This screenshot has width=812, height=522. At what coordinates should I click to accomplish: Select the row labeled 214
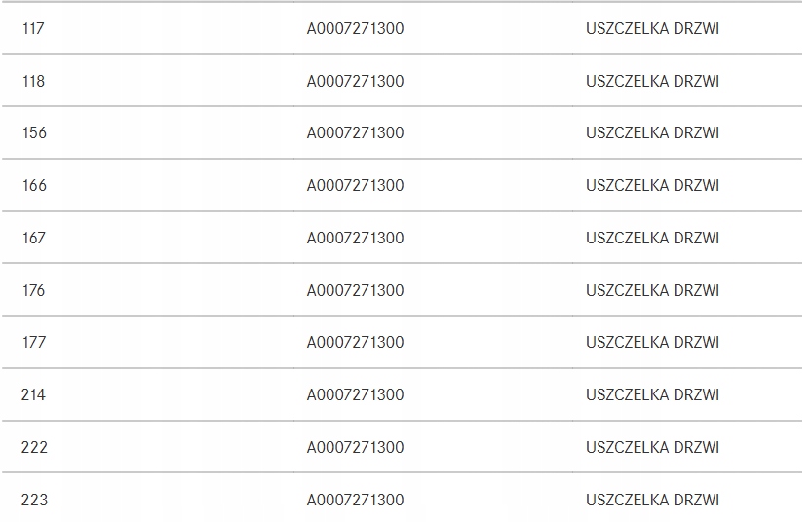point(34,395)
